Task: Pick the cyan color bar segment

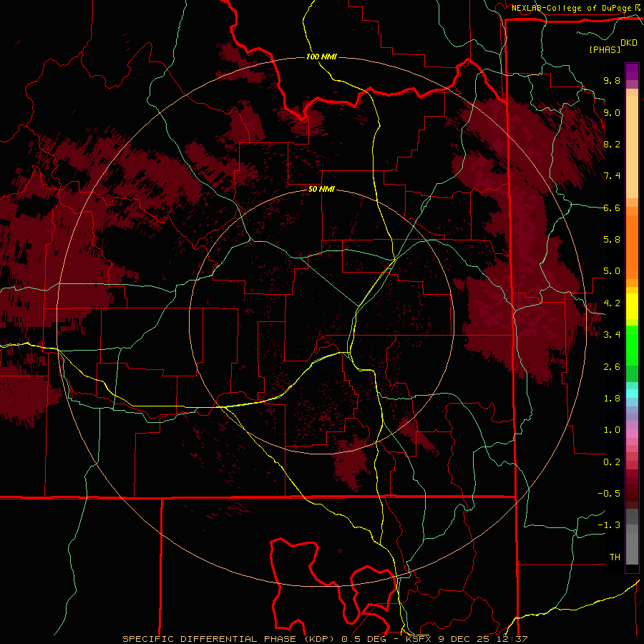Action: pos(632,394)
